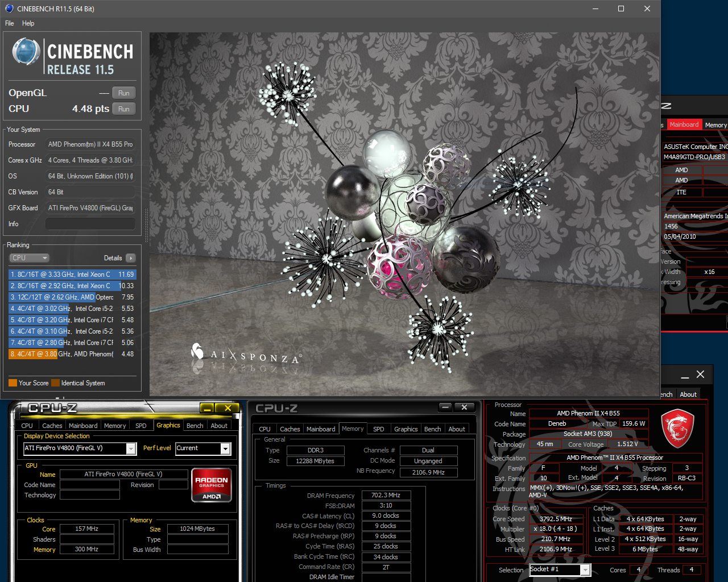The image size is (728, 582).
Task: Open the Display Device Selection dropdown
Action: pyautogui.click(x=131, y=449)
